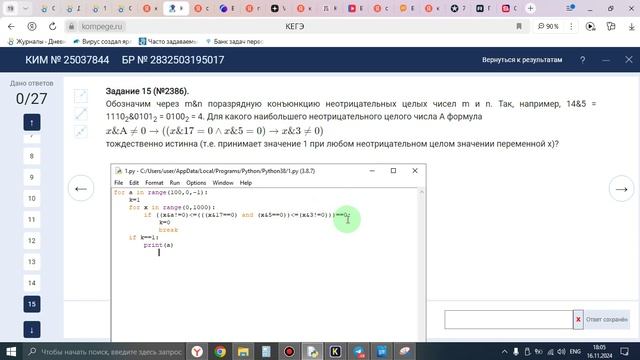
Task: Open the 90% zoom indicator
Action: pyautogui.click(x=548, y=27)
